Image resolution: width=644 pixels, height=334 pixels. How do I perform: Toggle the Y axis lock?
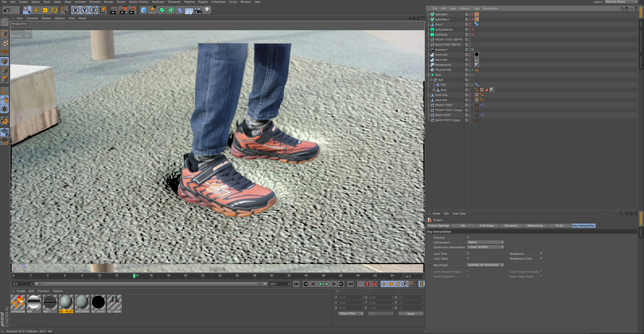[x=85, y=10]
